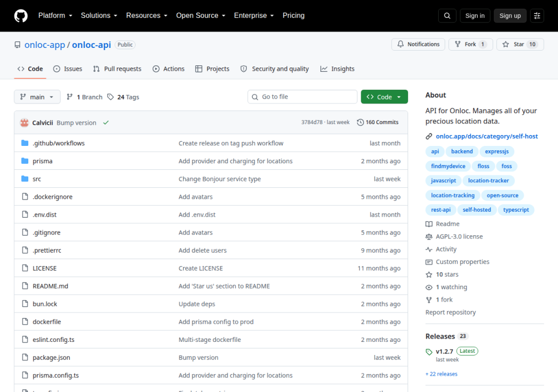Image resolution: width=558 pixels, height=392 pixels.
Task: Open commit hash 3784d78
Action: click(x=312, y=122)
